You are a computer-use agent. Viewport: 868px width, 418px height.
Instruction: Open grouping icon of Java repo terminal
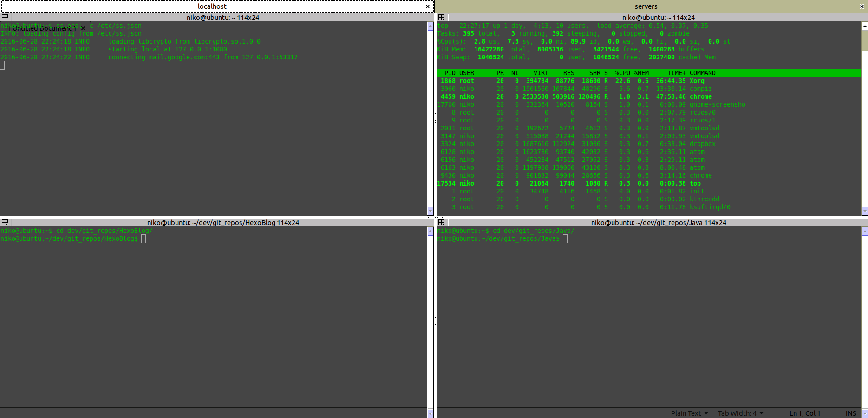pos(441,223)
